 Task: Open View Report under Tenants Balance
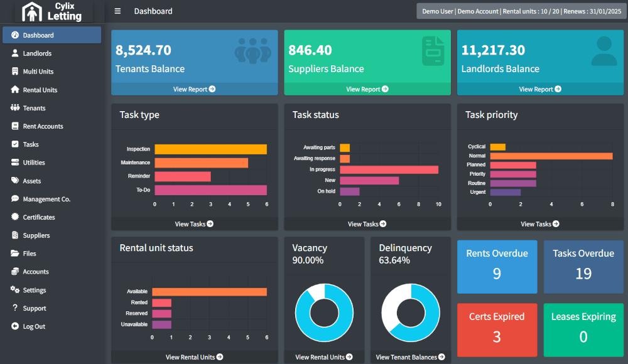point(194,89)
